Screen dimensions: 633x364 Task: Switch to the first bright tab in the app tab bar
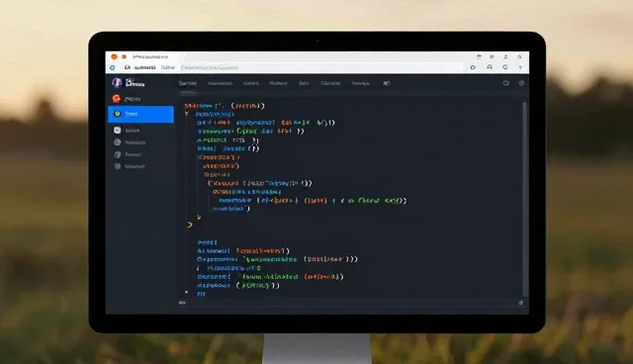point(188,83)
